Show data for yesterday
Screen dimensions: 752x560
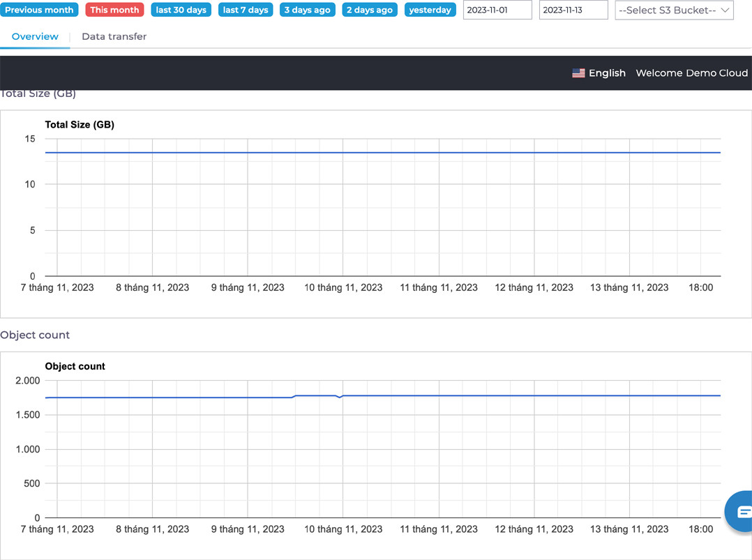pos(430,10)
